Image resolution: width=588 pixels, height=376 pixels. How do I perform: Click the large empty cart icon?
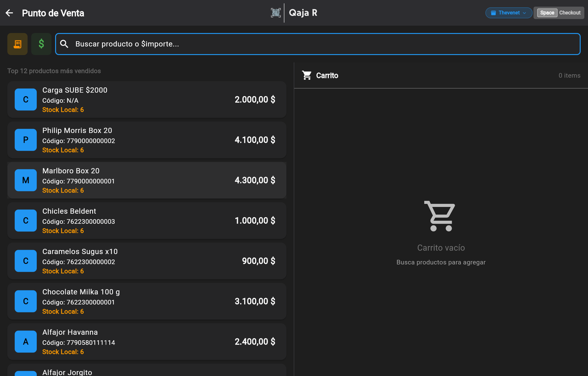(440, 216)
